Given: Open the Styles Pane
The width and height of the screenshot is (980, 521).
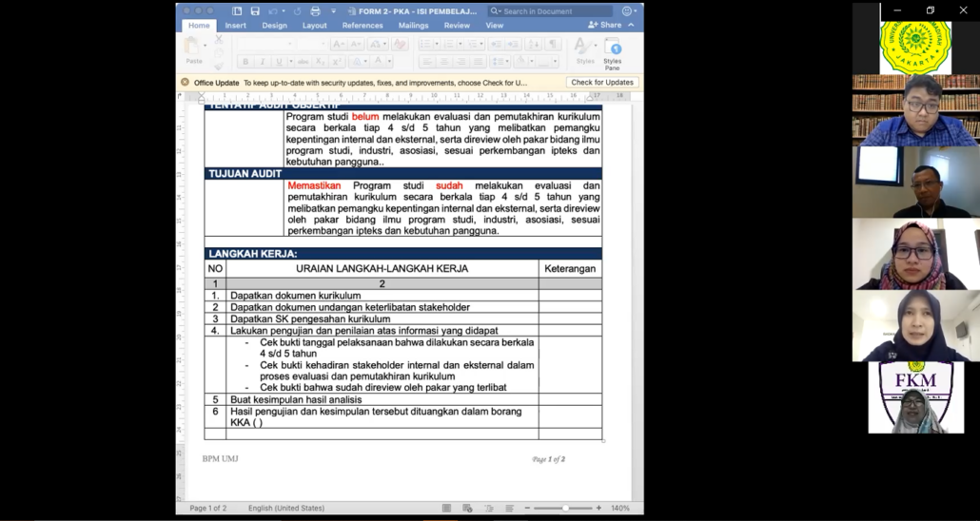Looking at the screenshot, I should pos(613,53).
